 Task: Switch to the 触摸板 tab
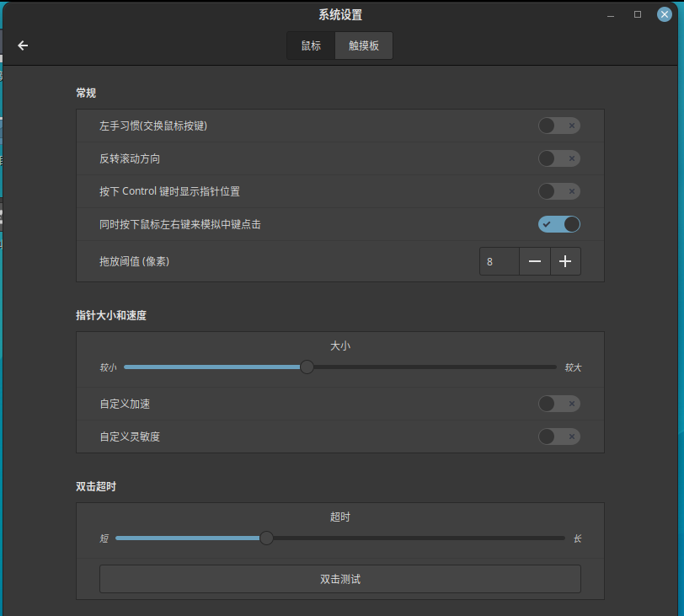364,46
